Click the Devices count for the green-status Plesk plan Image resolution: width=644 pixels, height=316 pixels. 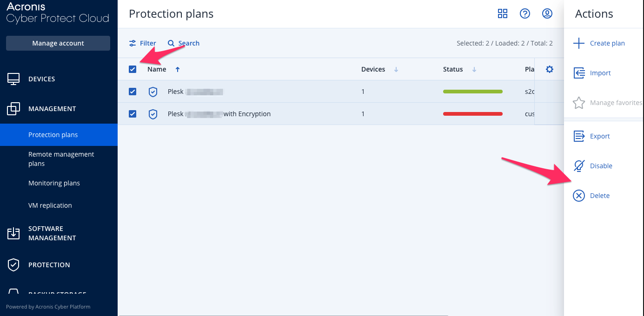[x=363, y=92]
